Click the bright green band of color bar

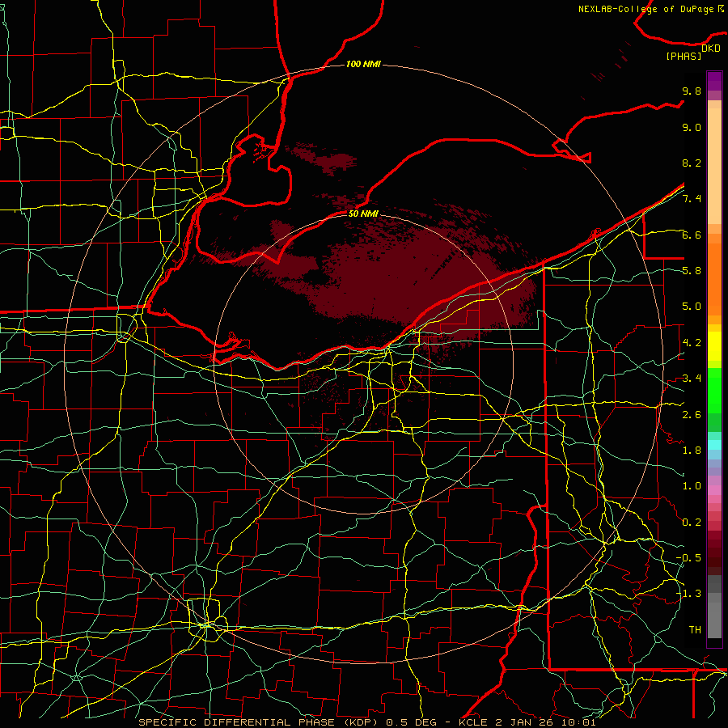click(714, 391)
